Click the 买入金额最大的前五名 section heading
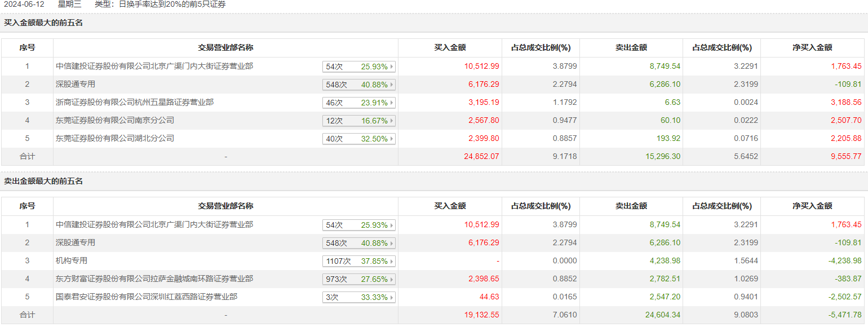 pyautogui.click(x=43, y=23)
